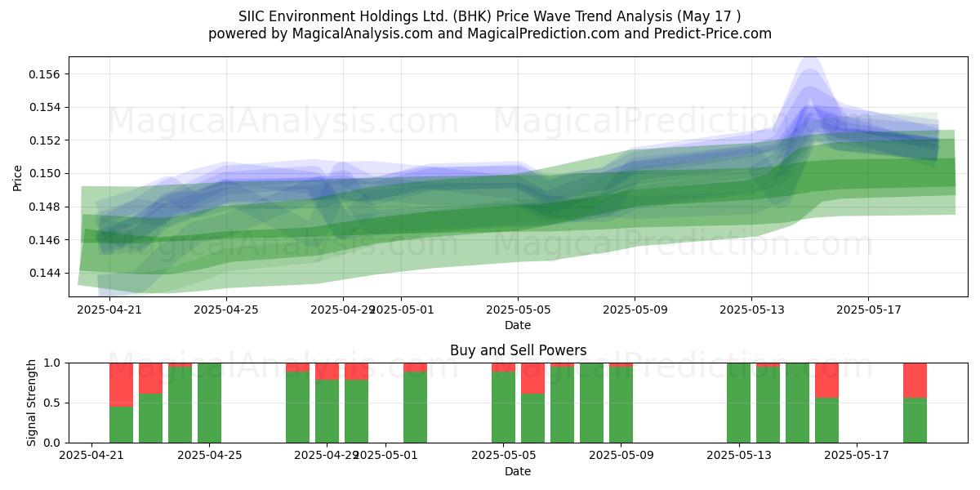Click the 1.0 signal strength tick label
This screenshot has height=490, width=980.
point(54,363)
